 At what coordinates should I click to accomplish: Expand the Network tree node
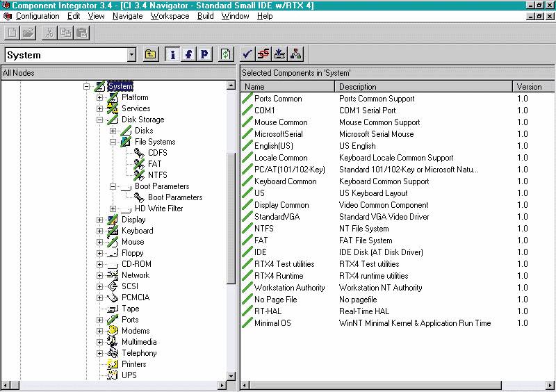99,275
